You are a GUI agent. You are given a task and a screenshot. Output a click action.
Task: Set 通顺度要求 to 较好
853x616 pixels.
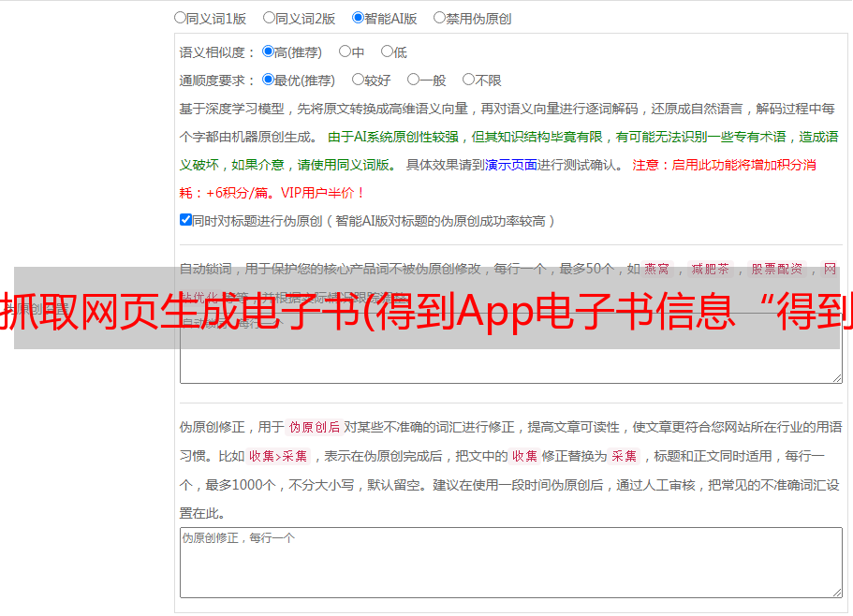(358, 80)
